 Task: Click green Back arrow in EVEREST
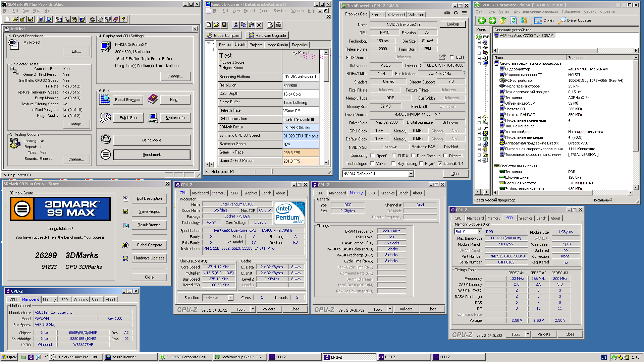pyautogui.click(x=482, y=20)
